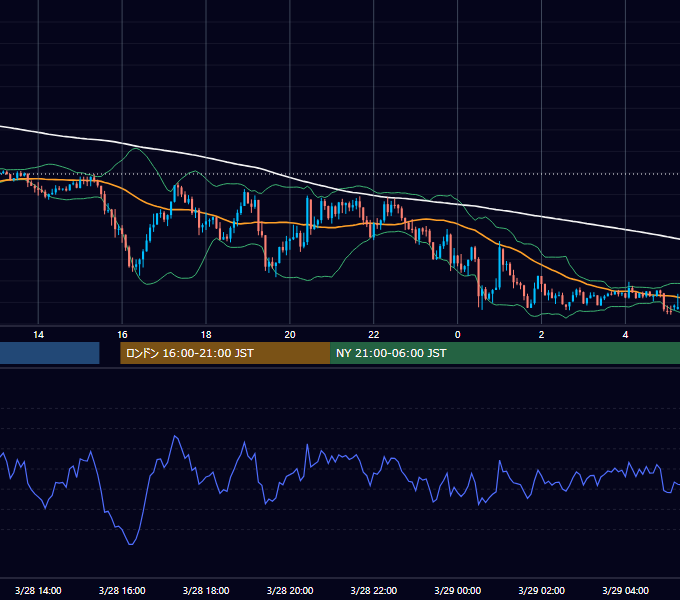Viewport: 680px width, 600px height.
Task: Click the NY 21:00-06:00 JST session bar
Action: tap(505, 353)
